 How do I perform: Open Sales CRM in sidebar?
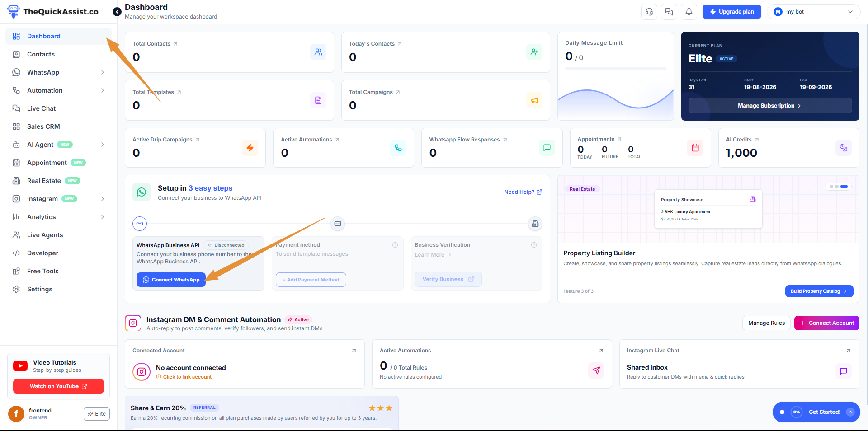tap(58, 126)
